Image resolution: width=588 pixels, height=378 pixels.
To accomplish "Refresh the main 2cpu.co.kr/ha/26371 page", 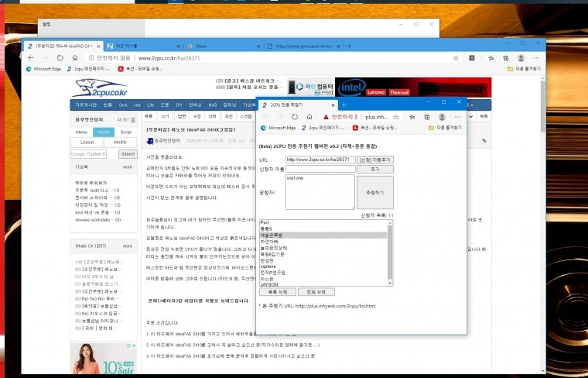I will [60, 58].
